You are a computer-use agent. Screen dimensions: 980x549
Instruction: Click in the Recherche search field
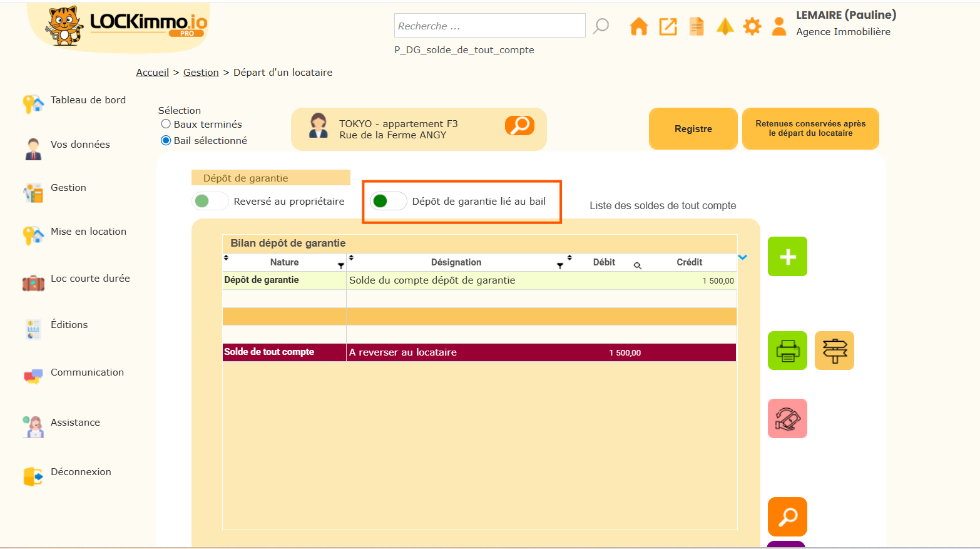click(x=489, y=26)
